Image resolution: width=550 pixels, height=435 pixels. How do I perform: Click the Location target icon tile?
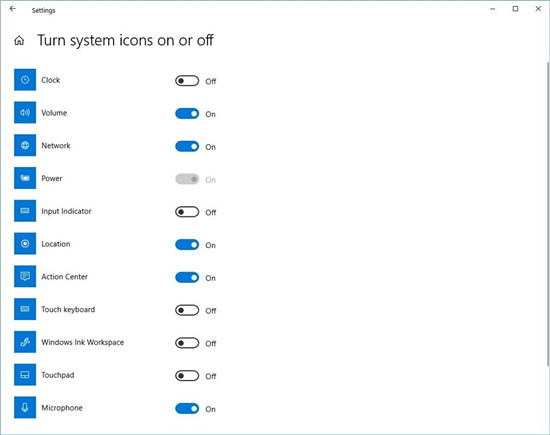tap(25, 243)
